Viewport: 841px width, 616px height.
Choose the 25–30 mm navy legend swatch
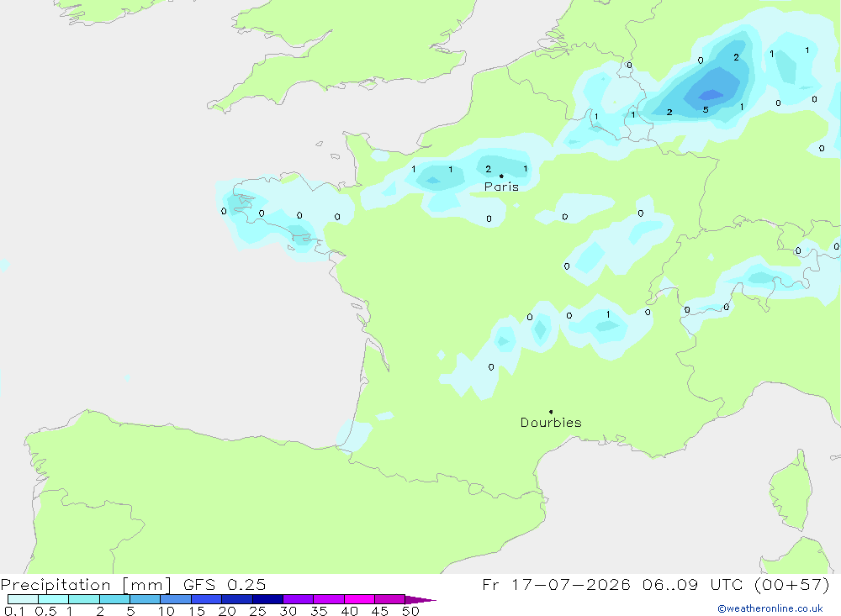267,599
